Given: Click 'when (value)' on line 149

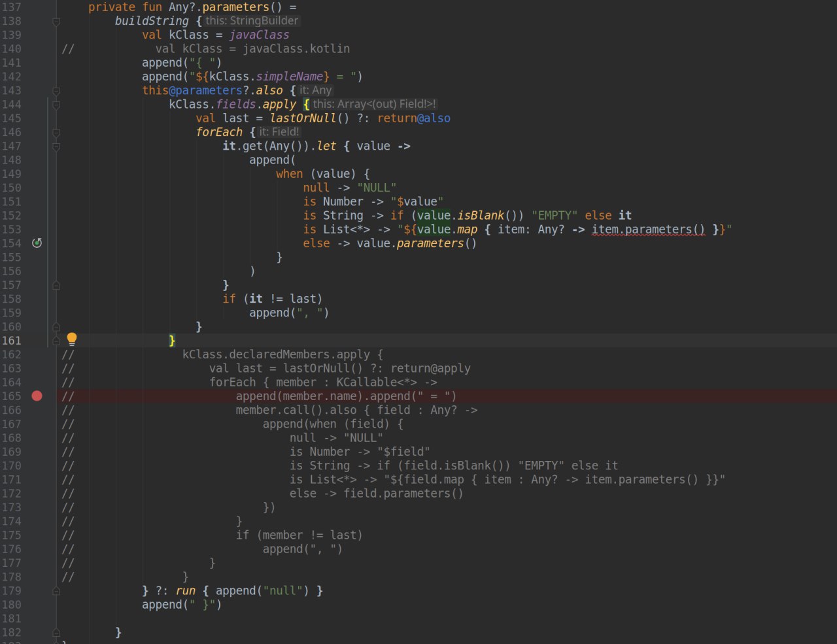Looking at the screenshot, I should (316, 174).
